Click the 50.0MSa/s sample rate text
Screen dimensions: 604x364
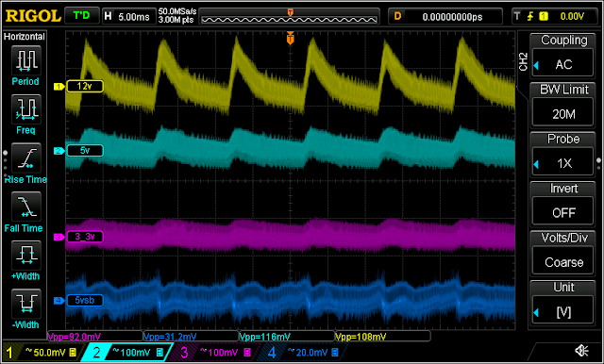(176, 11)
